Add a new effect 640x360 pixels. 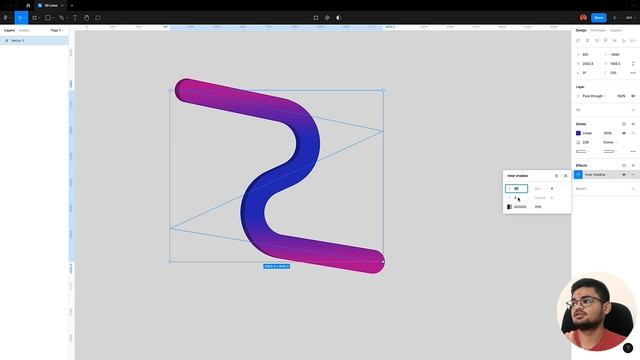tap(633, 166)
